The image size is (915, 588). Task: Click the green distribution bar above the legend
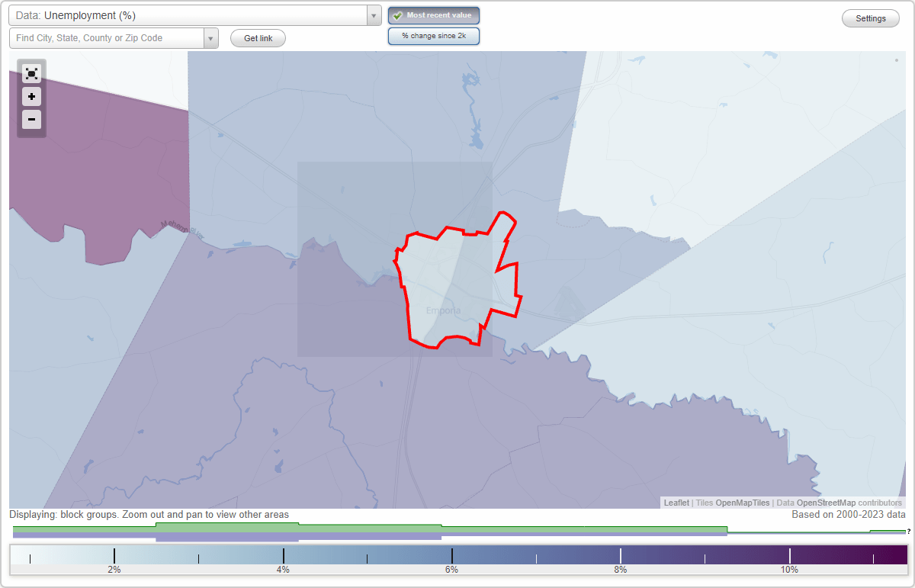[x=229, y=528]
